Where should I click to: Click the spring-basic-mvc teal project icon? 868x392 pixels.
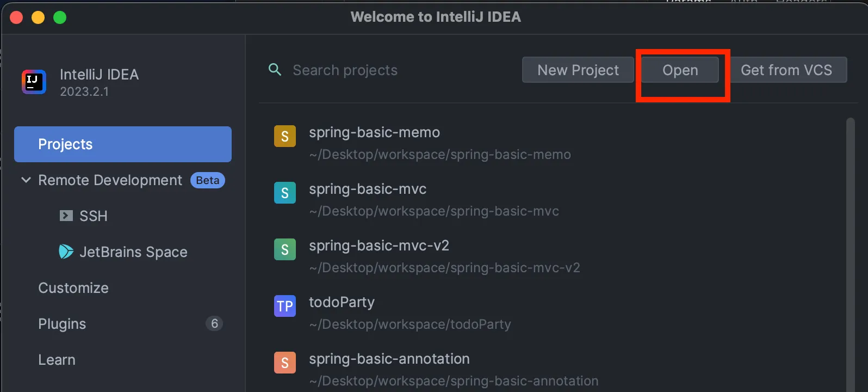[x=284, y=193]
